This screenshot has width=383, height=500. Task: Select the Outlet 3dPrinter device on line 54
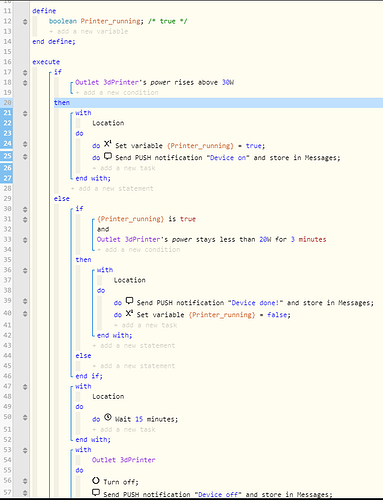point(124,460)
